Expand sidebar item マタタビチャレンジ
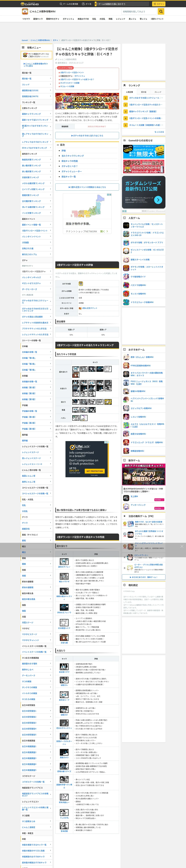 (37, 640)
